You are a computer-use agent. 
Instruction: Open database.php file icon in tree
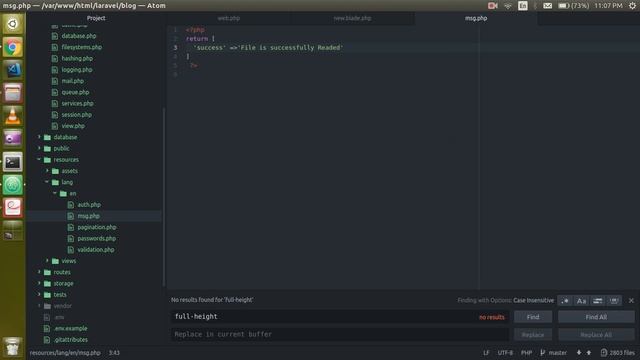(x=55, y=36)
